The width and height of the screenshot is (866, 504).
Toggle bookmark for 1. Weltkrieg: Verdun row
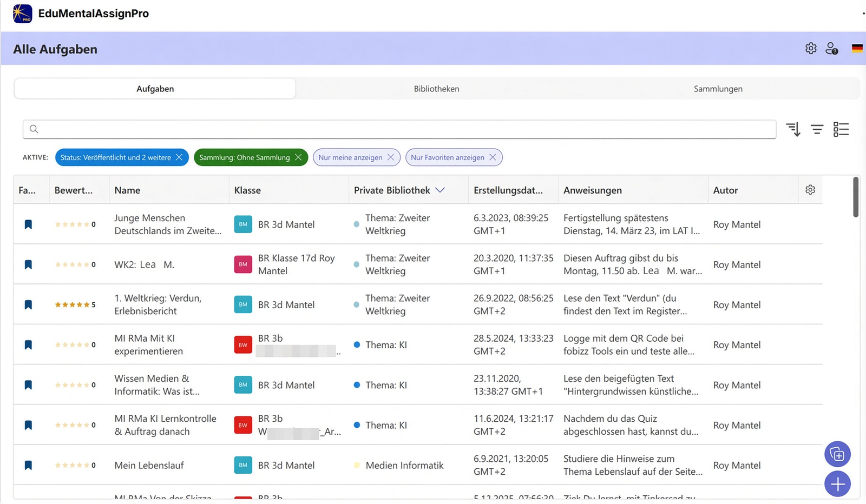pyautogui.click(x=28, y=304)
